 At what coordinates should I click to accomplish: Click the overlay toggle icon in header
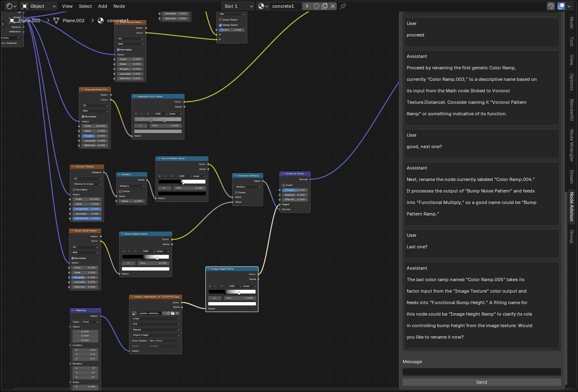tap(561, 6)
